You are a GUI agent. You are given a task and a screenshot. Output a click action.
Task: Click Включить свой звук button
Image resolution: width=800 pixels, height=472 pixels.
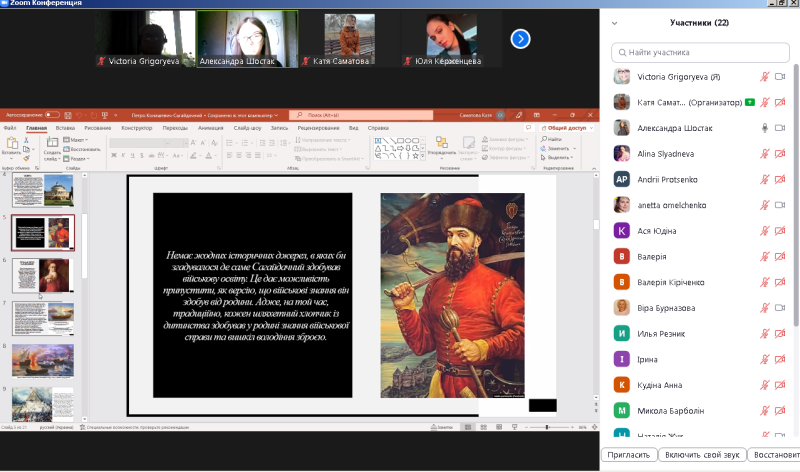pyautogui.click(x=702, y=455)
